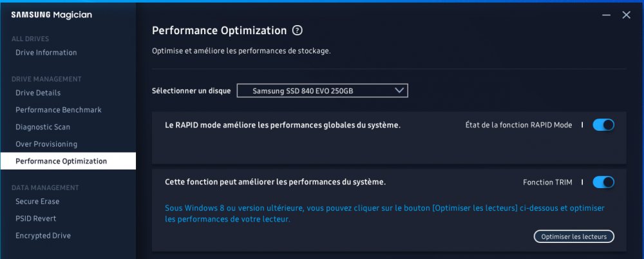
Task: Disable the RAPID Mode toggle
Action: pos(603,125)
